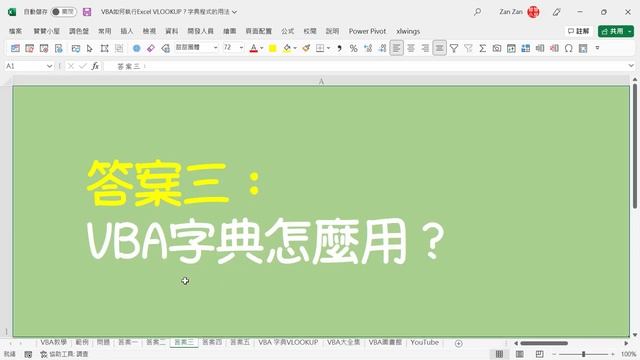Toggle the middle vertical align button
640x360 pixels.
[440, 48]
